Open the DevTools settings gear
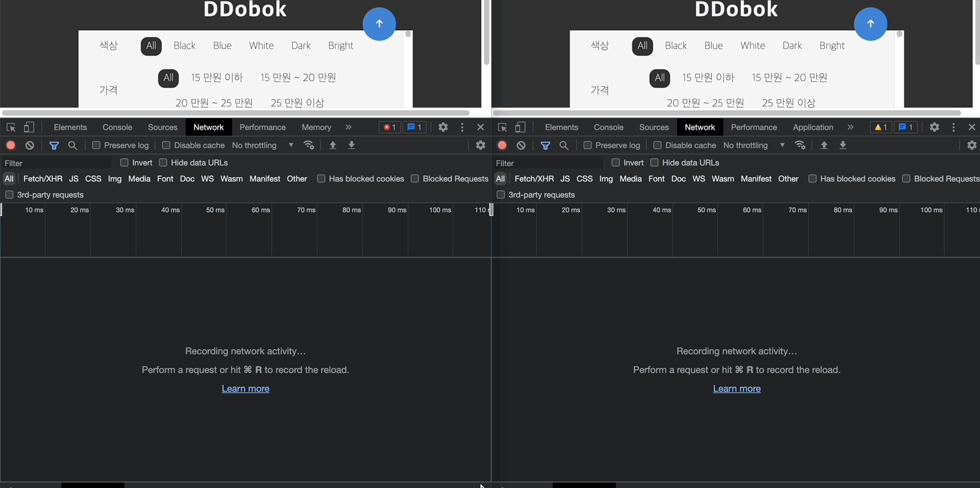 442,127
